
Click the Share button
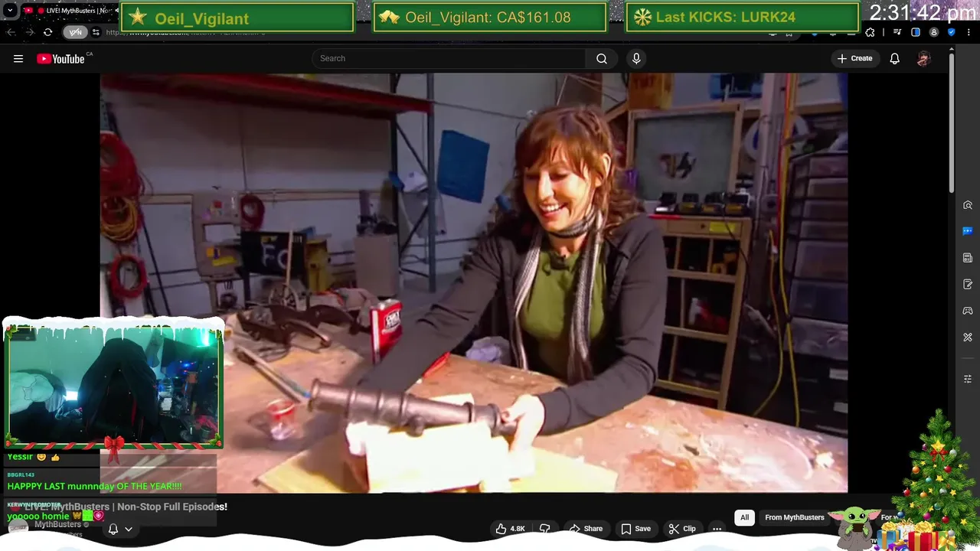pyautogui.click(x=586, y=529)
